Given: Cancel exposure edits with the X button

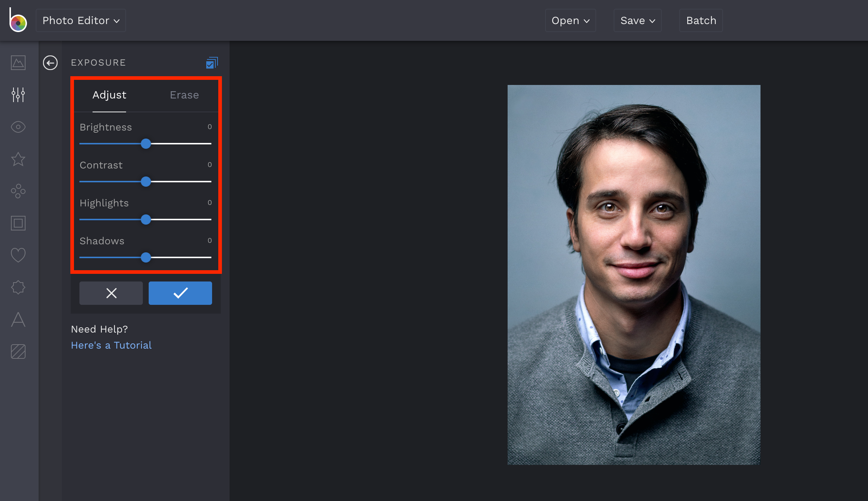Looking at the screenshot, I should coord(111,293).
